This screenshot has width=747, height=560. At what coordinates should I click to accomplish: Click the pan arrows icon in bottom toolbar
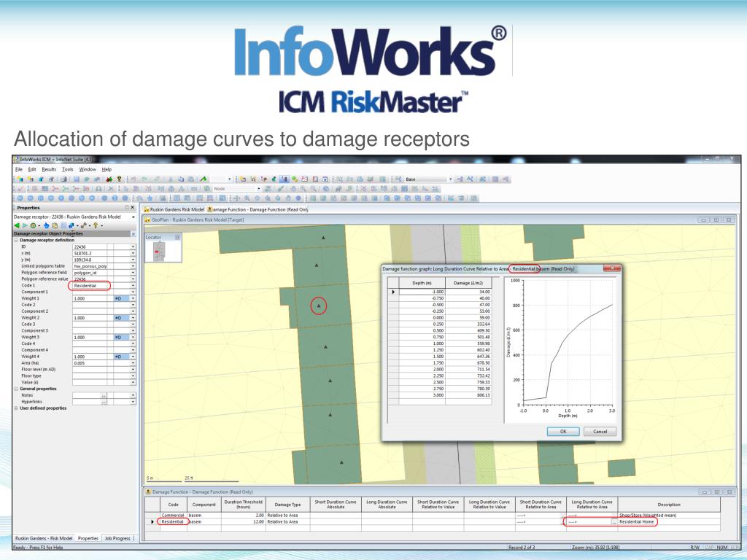click(x=236, y=198)
